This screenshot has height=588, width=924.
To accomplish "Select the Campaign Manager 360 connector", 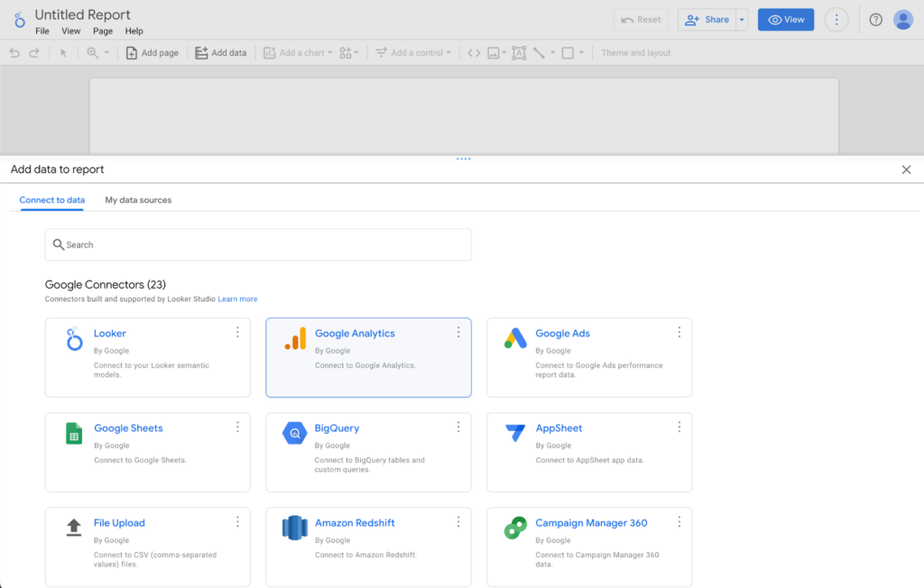I will (589, 547).
